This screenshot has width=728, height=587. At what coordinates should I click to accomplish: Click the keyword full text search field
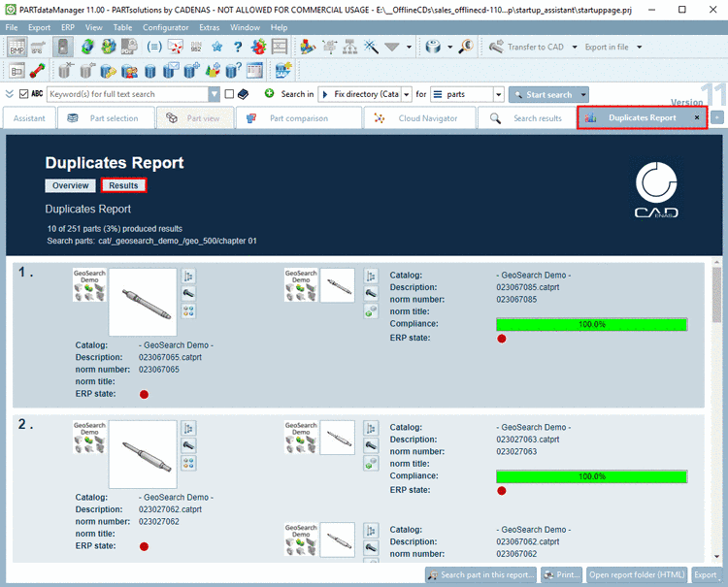(128, 94)
